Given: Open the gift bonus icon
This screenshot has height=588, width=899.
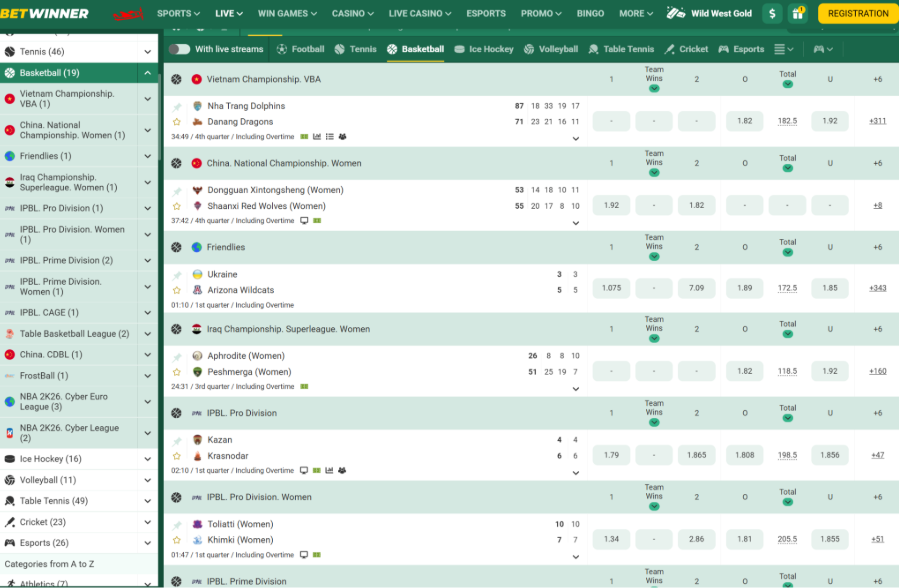Looking at the screenshot, I should click(x=798, y=13).
